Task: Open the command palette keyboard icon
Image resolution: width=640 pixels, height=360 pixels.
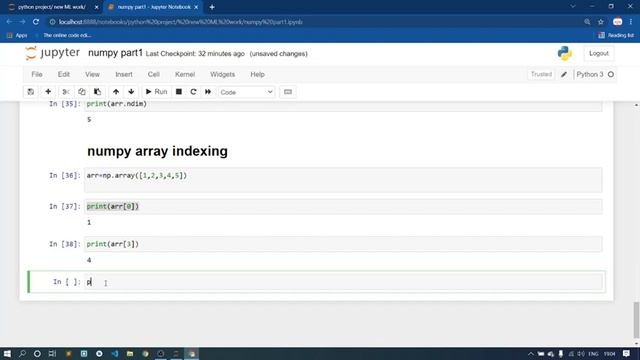Action: (x=288, y=92)
